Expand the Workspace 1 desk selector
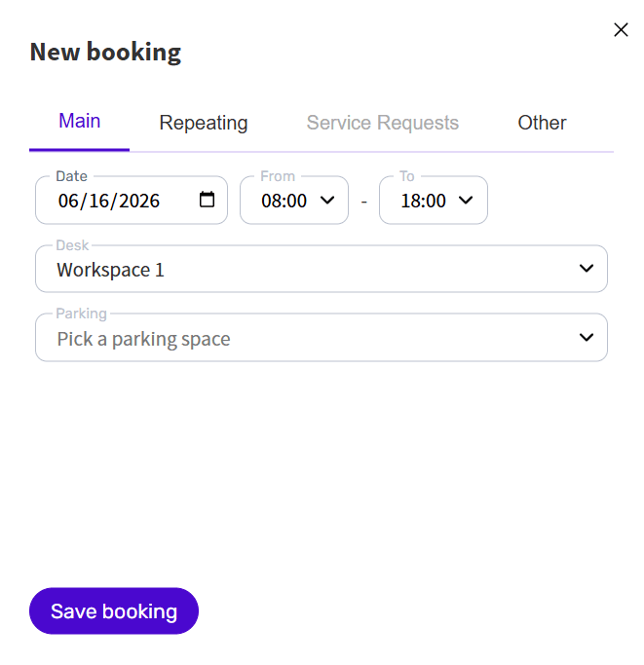Viewport: 644px width, 665px height. [x=322, y=269]
